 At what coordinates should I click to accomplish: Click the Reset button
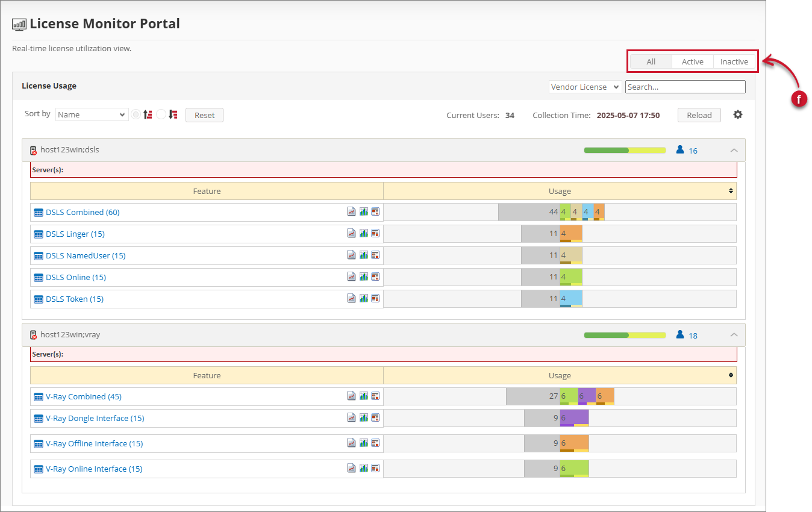coord(204,114)
